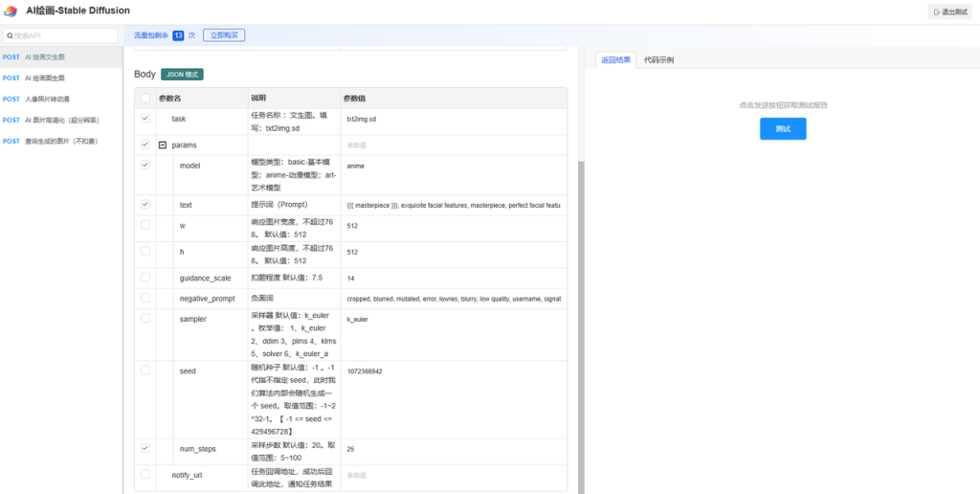Image resolution: width=980 pixels, height=494 pixels.
Task: Click the JSON 格式 badge button
Action: pos(182,75)
